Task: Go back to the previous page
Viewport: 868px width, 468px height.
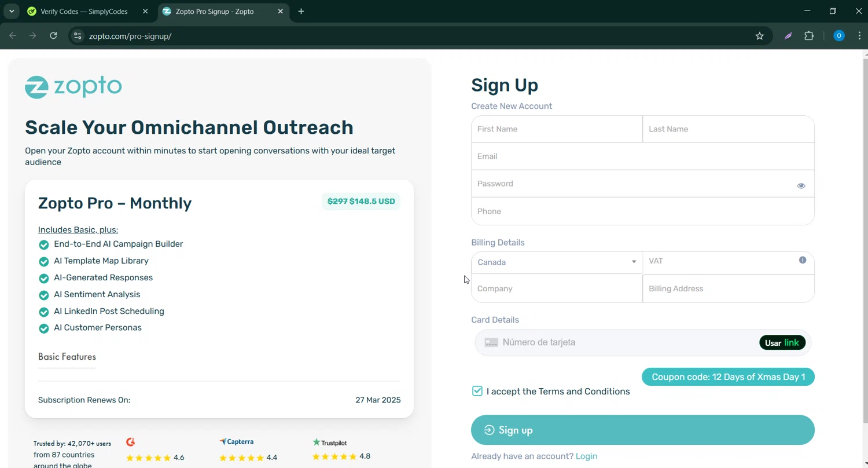Action: (13, 36)
